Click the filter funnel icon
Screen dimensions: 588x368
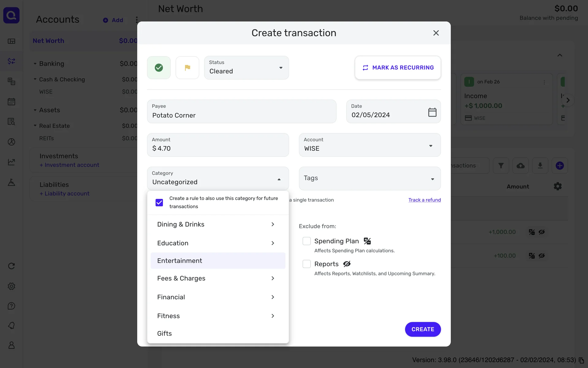click(x=501, y=166)
